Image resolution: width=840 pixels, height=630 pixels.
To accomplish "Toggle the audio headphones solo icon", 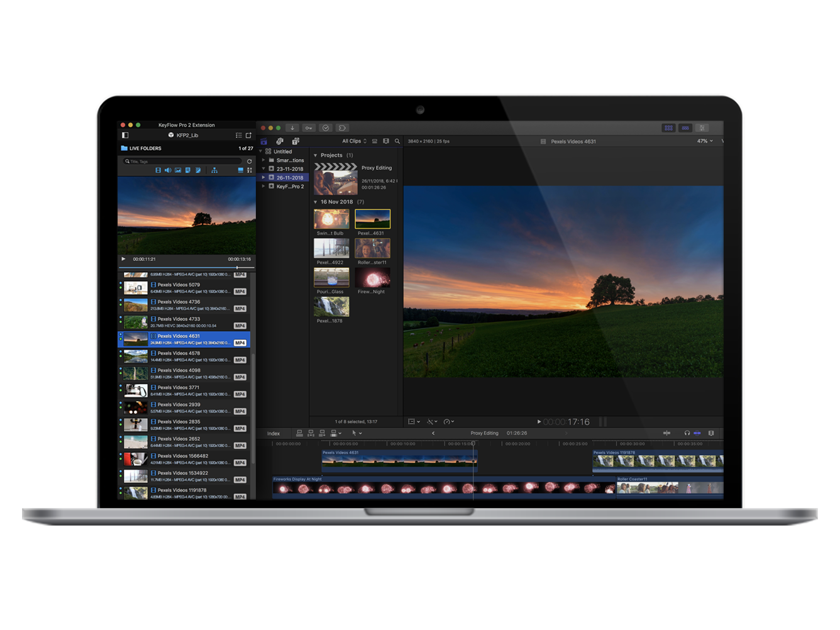I will 687,433.
